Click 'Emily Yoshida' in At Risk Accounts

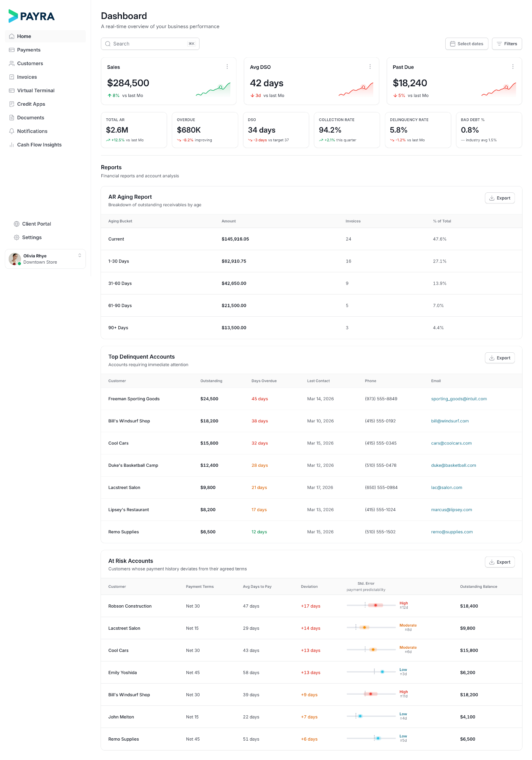(123, 673)
